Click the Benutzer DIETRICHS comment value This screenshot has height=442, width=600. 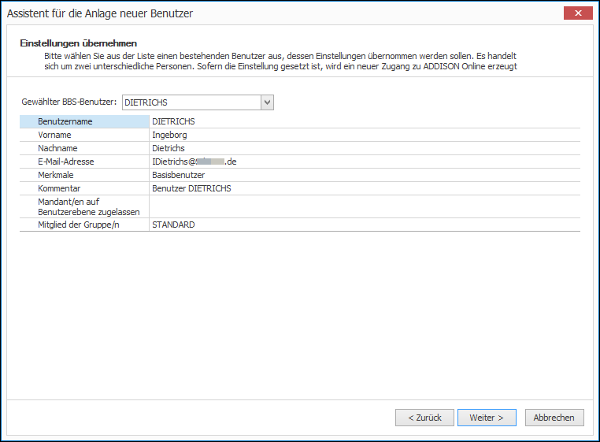(192, 189)
